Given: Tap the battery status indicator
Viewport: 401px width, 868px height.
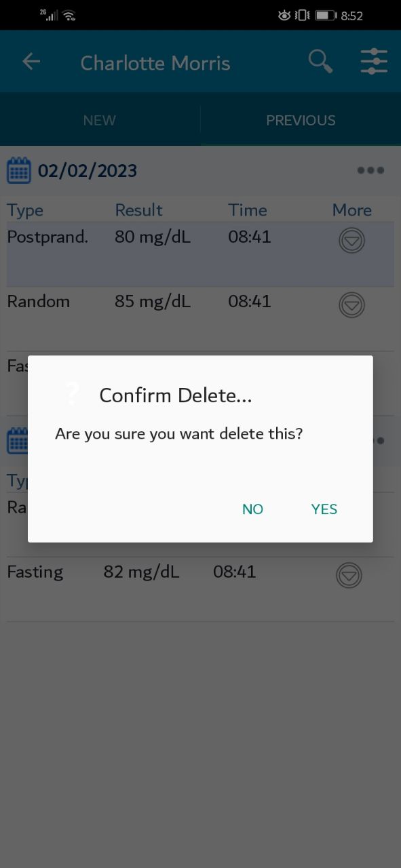Looking at the screenshot, I should (326, 15).
